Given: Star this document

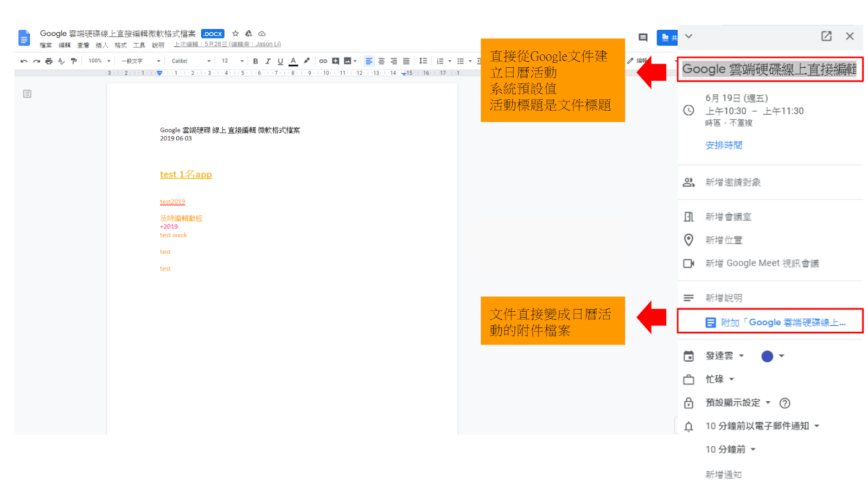Looking at the screenshot, I should pyautogui.click(x=235, y=34).
